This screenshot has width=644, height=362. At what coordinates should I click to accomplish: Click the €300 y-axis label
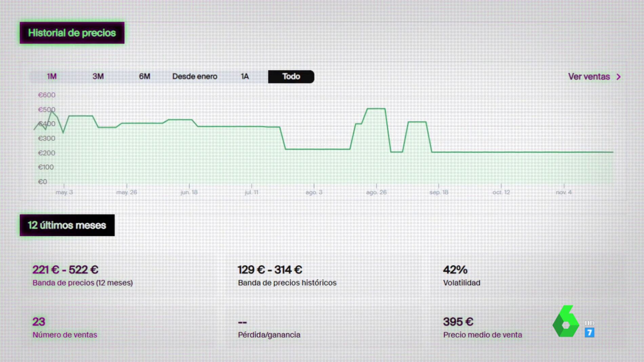pos(46,139)
